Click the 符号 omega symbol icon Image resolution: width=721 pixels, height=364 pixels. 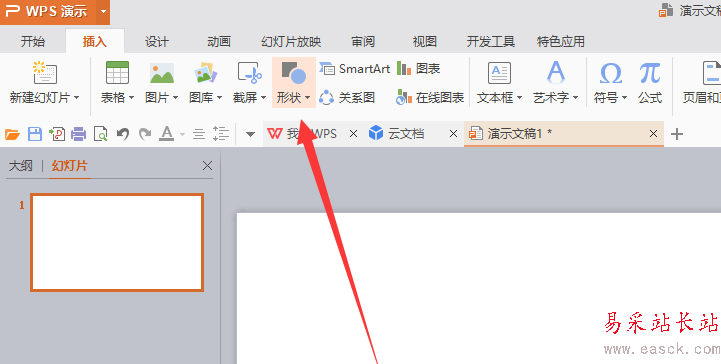[x=611, y=73]
